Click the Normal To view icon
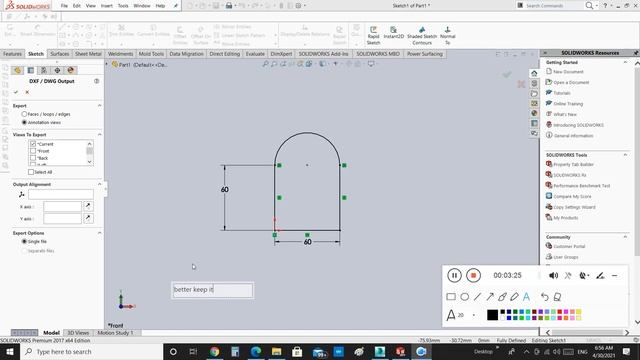 pos(447,35)
